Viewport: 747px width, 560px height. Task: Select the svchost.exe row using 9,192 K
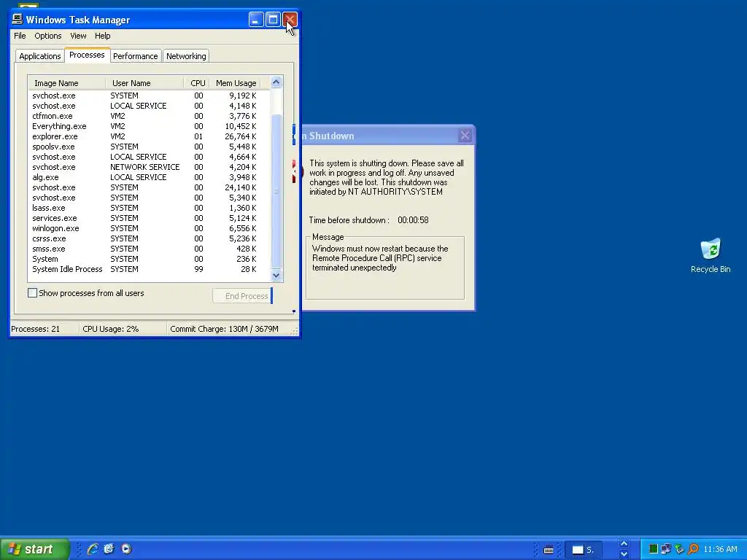coord(149,96)
